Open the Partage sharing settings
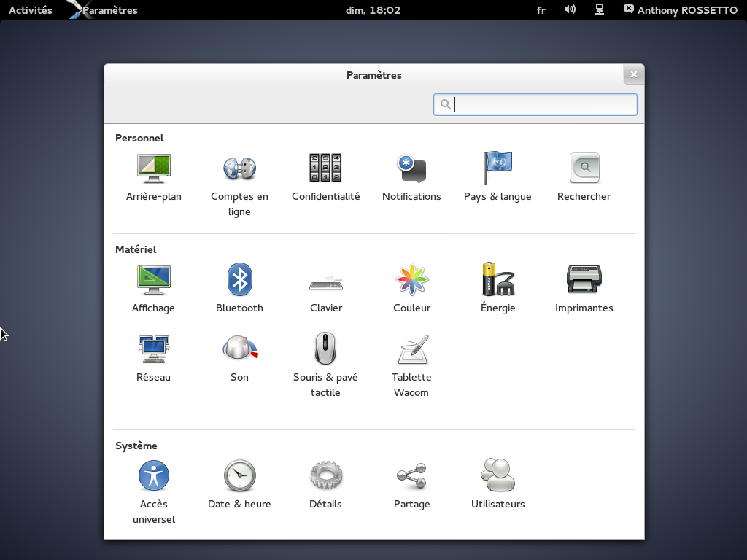Image resolution: width=747 pixels, height=560 pixels. [x=411, y=485]
